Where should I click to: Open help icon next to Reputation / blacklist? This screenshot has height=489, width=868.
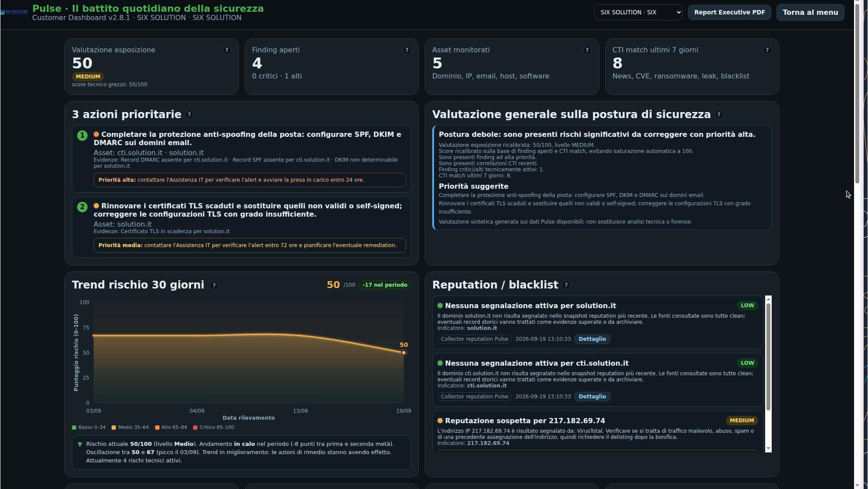(x=566, y=285)
